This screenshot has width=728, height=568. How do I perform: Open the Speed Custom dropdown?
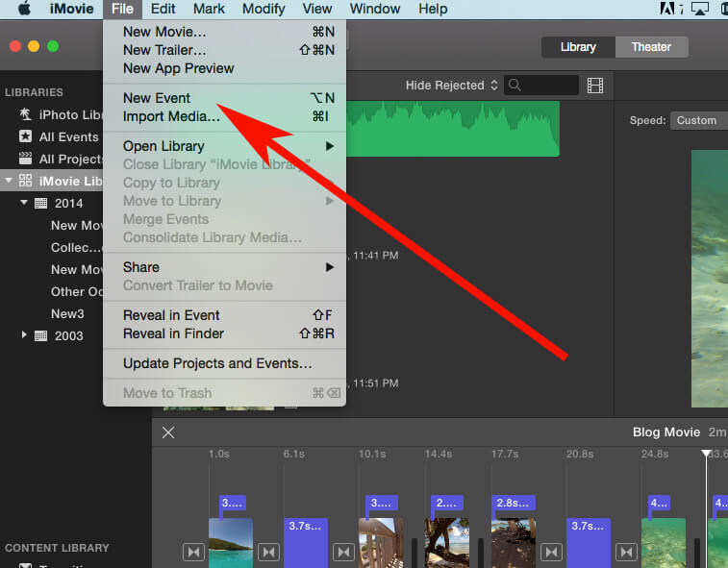(x=699, y=120)
